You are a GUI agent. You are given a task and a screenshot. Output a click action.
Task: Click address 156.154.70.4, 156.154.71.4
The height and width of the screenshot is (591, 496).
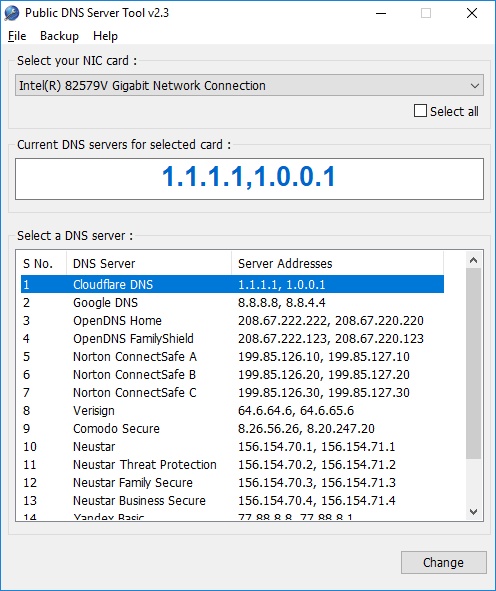(x=317, y=501)
